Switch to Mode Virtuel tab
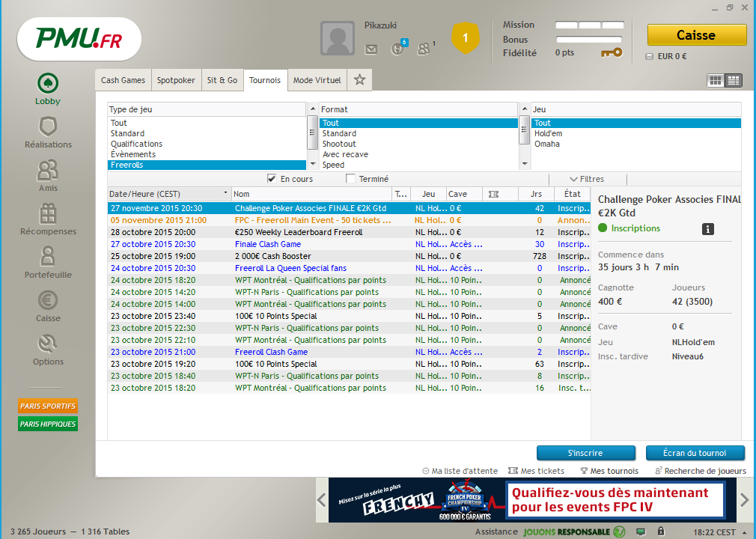The width and height of the screenshot is (756, 539). click(317, 80)
